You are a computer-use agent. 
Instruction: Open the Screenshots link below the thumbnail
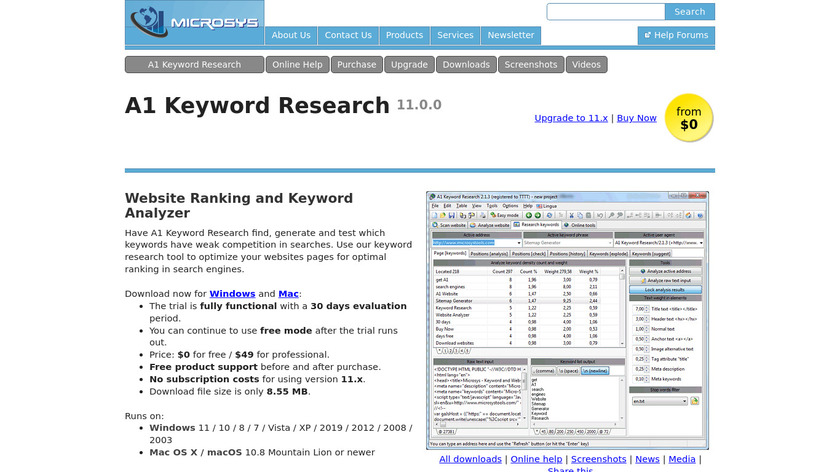(598, 459)
